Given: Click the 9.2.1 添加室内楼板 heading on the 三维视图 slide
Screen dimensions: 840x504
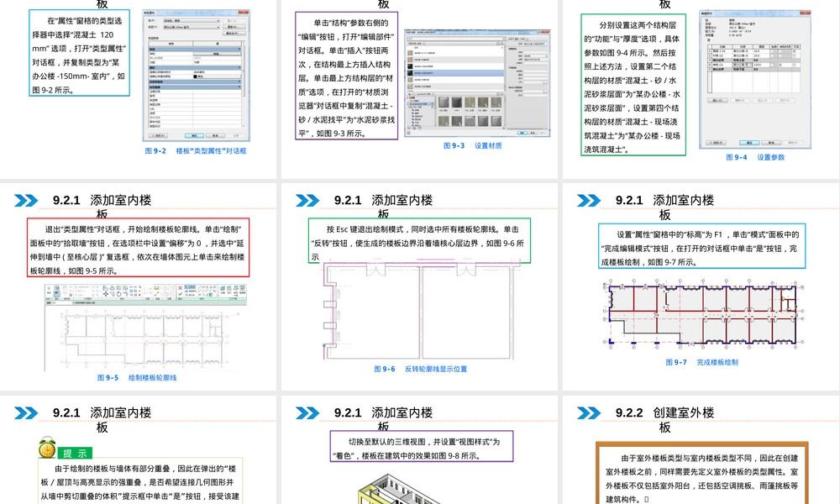Looking at the screenshot, I should [x=384, y=419].
